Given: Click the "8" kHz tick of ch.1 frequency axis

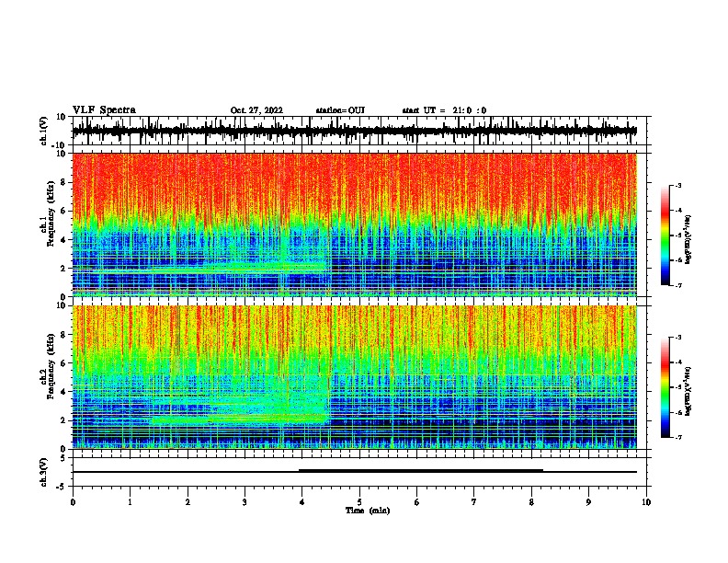Looking at the screenshot, I should point(64,182).
